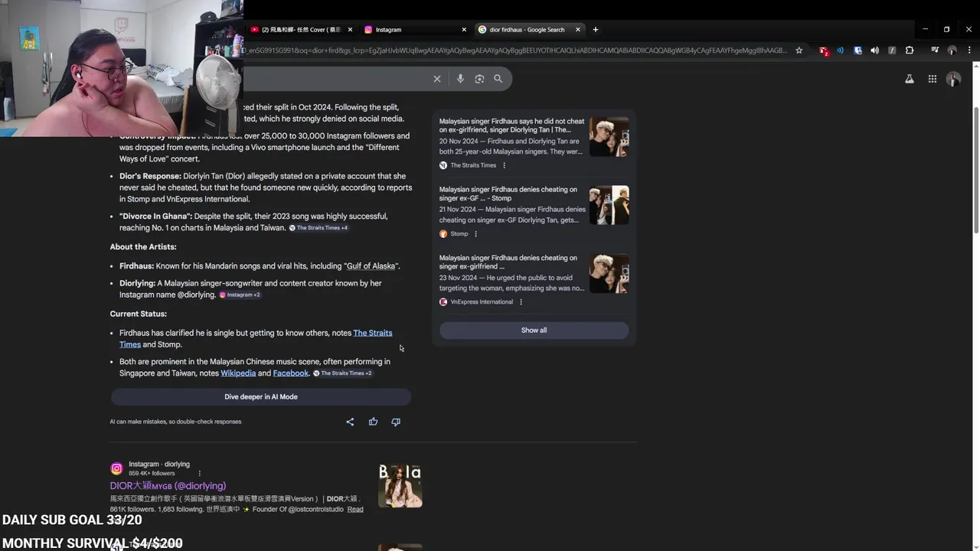
Task: Click the page vertical scrollbar thumb
Action: (x=975, y=170)
